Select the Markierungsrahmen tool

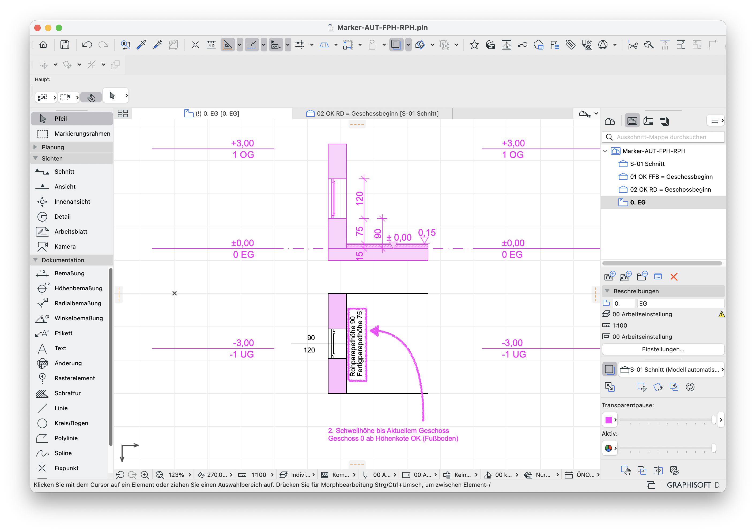click(72, 134)
